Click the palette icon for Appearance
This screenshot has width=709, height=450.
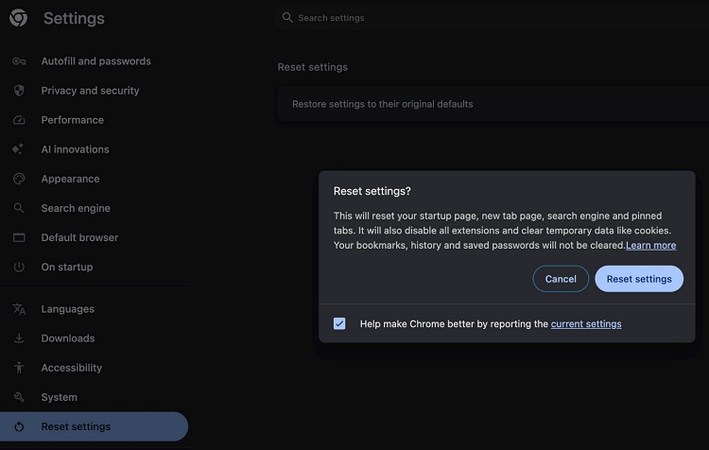pos(19,179)
